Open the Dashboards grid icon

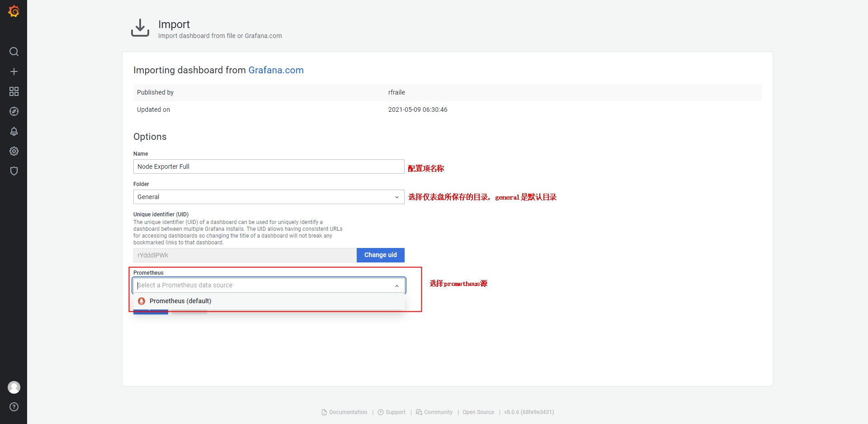pyautogui.click(x=14, y=91)
